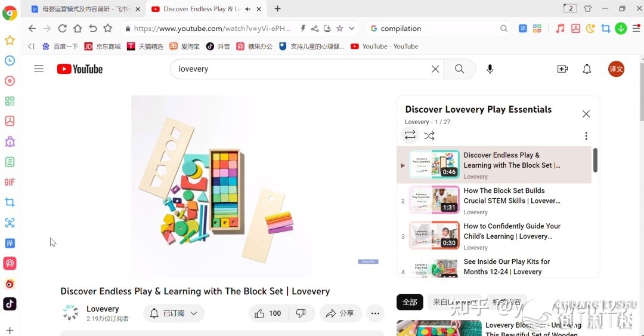Clear the lovevery search text
This screenshot has width=644, height=336.
pos(435,69)
